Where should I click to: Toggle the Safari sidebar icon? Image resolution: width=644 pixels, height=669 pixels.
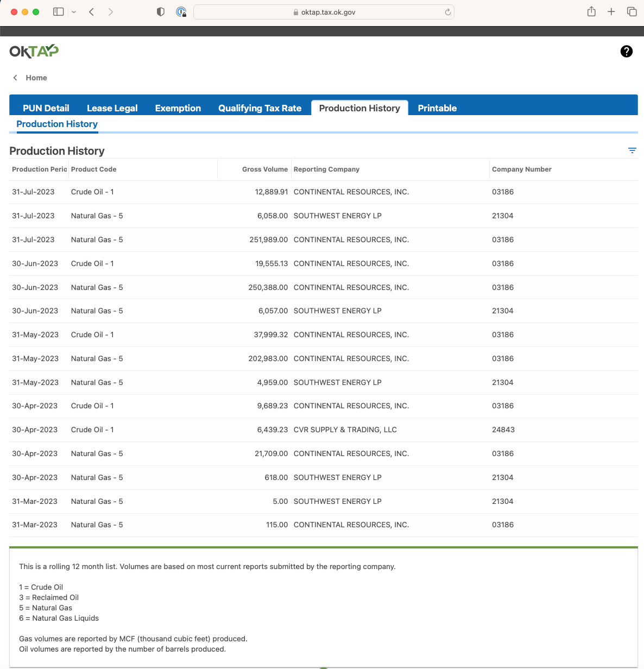point(59,12)
